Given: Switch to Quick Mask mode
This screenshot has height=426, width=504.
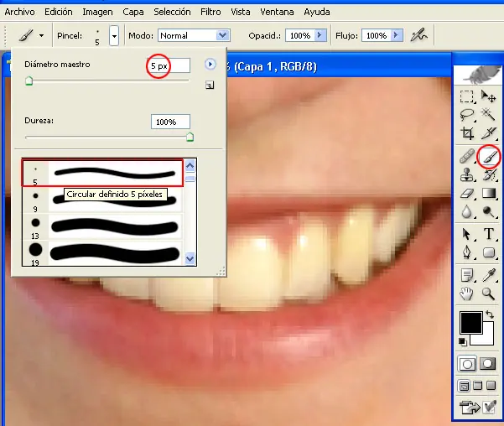Looking at the screenshot, I should coord(489,365).
